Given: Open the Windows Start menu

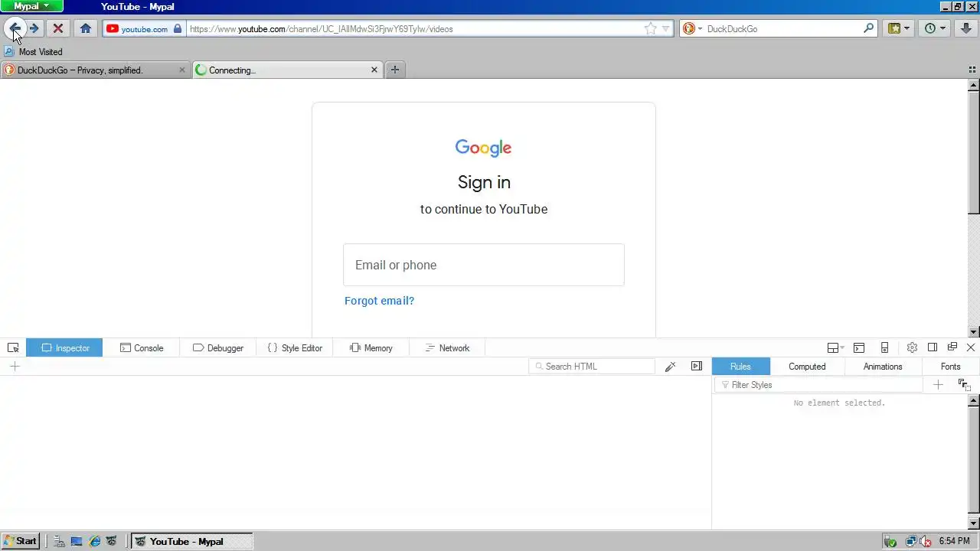Looking at the screenshot, I should click(20, 541).
